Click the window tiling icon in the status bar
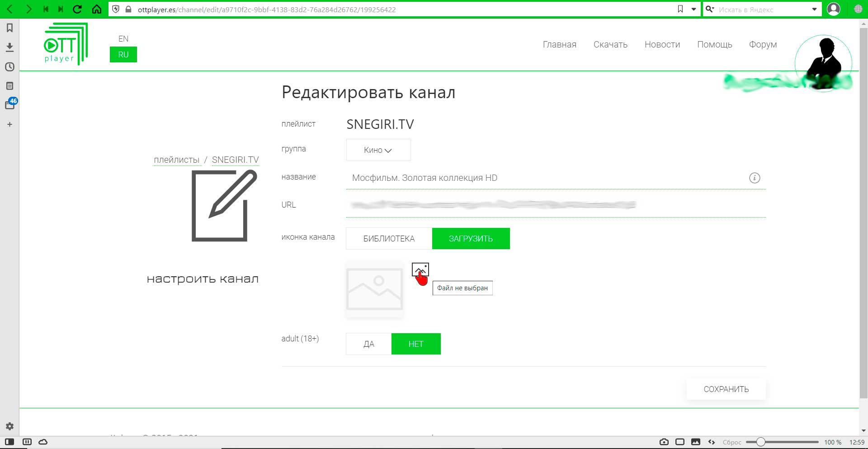The image size is (868, 449). (680, 442)
